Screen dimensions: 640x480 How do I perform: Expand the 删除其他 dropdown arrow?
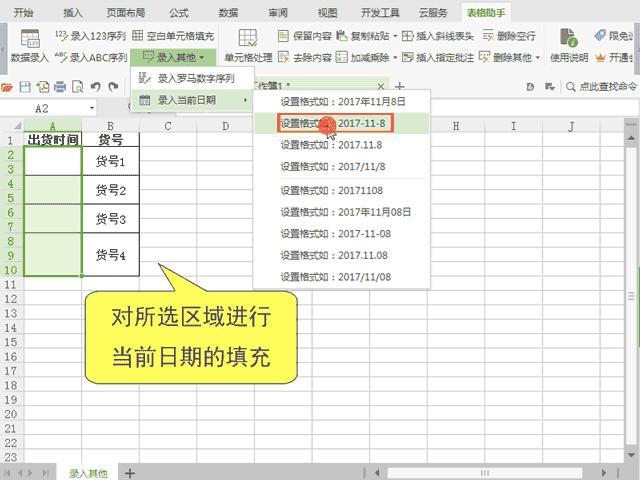(538, 58)
